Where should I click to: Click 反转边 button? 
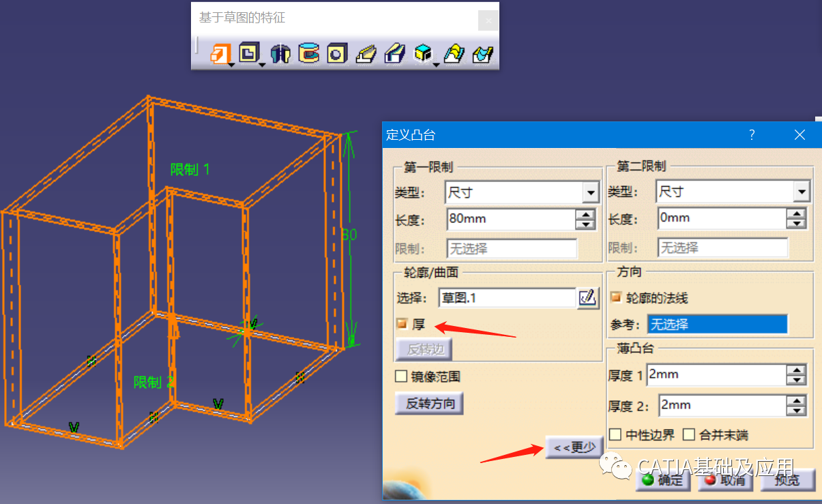(x=424, y=349)
